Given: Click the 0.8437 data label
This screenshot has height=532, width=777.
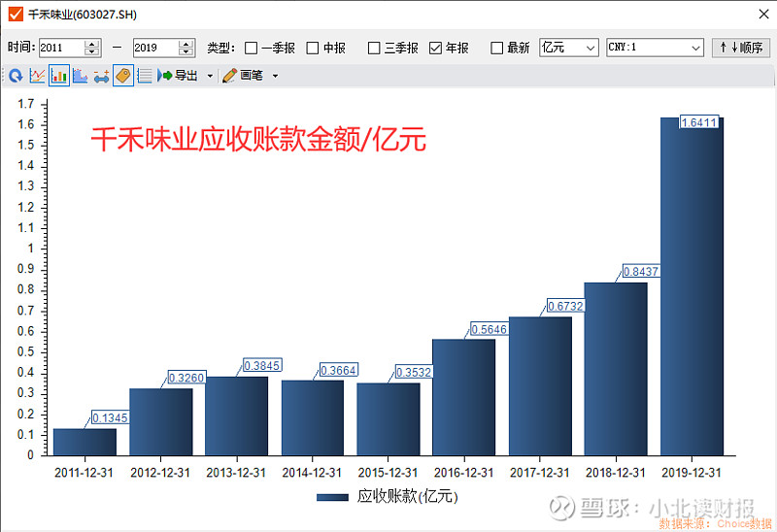Looking at the screenshot, I should (x=641, y=272).
